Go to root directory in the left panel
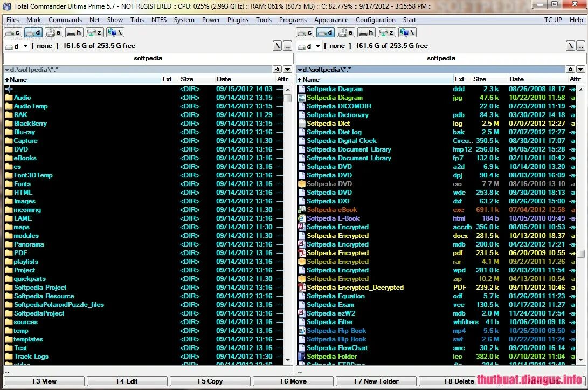588x390 pixels. tap(277, 46)
